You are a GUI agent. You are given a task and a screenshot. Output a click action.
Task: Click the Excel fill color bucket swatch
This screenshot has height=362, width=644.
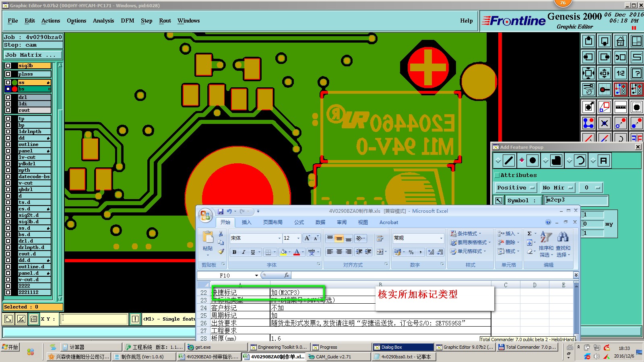click(x=283, y=252)
